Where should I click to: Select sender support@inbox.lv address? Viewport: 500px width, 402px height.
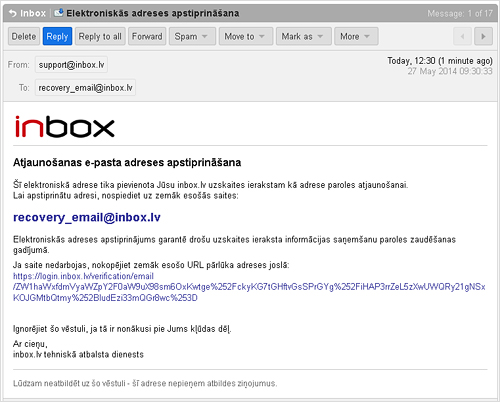[x=71, y=65]
